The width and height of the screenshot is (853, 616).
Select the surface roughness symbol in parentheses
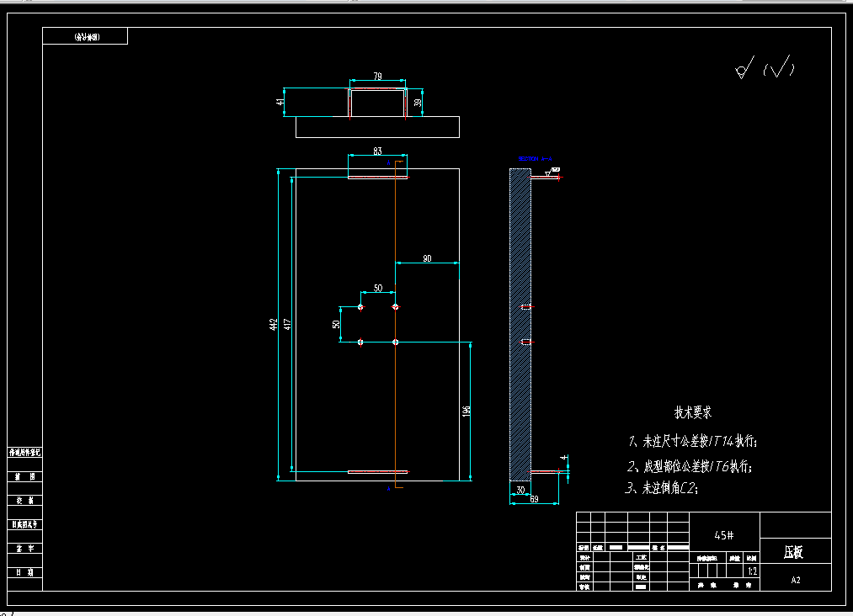tap(779, 68)
